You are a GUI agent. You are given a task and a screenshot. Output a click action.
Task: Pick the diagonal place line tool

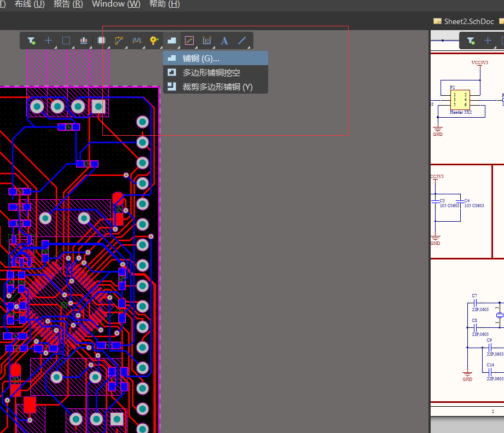click(242, 41)
